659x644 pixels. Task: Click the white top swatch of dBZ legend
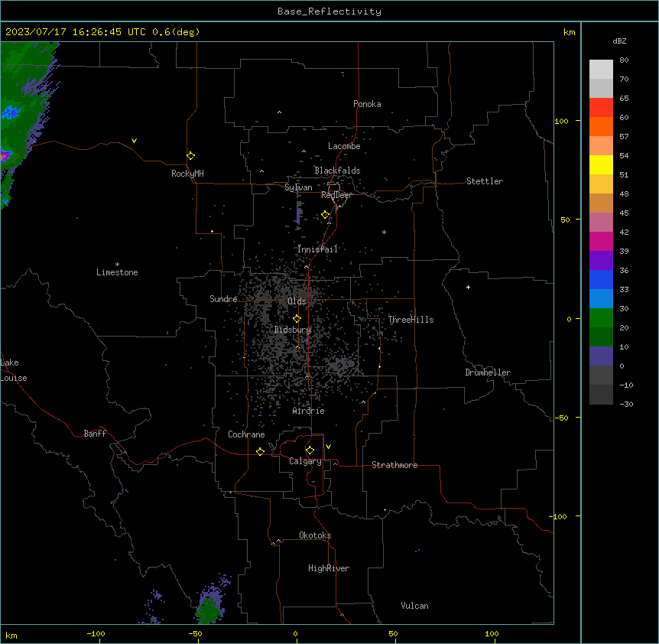(x=601, y=70)
